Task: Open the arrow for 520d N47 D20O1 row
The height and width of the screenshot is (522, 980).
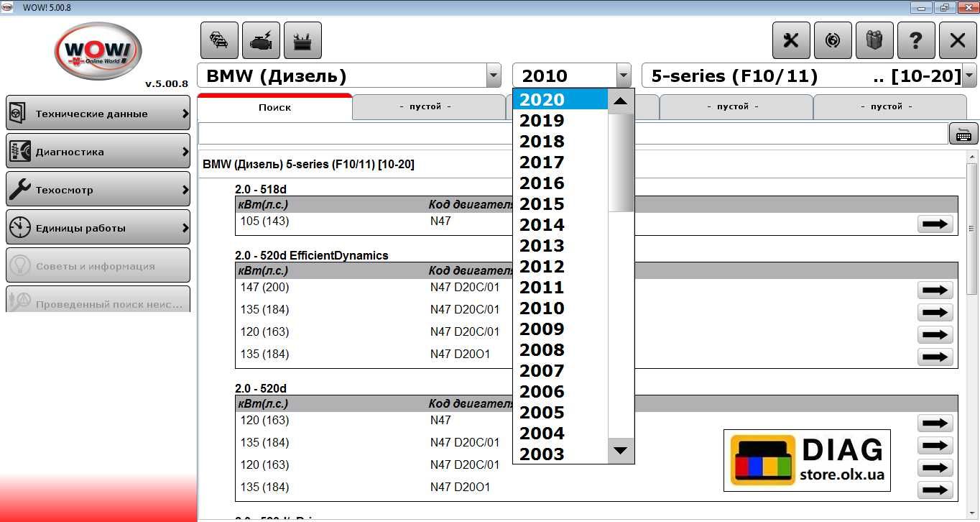Action: [935, 490]
